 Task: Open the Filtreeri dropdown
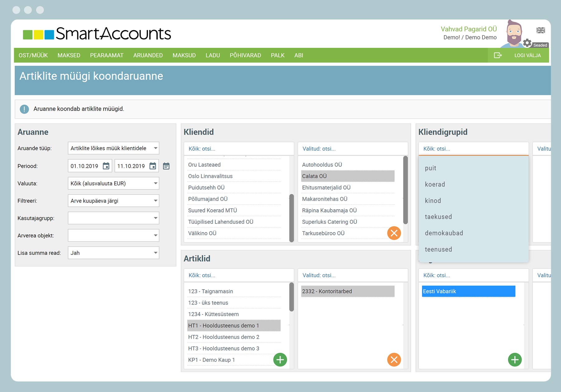point(113,201)
